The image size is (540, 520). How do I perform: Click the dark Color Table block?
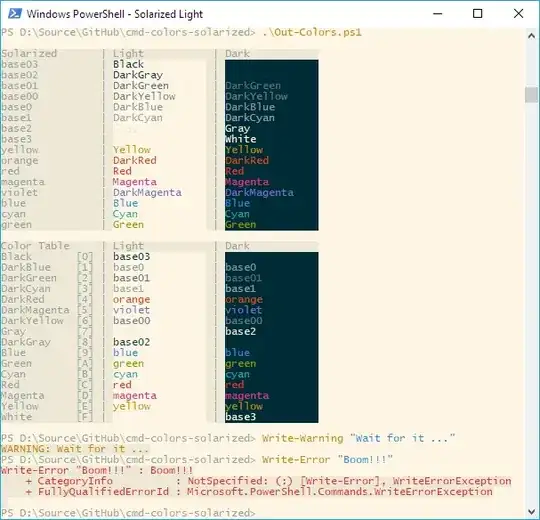271,337
